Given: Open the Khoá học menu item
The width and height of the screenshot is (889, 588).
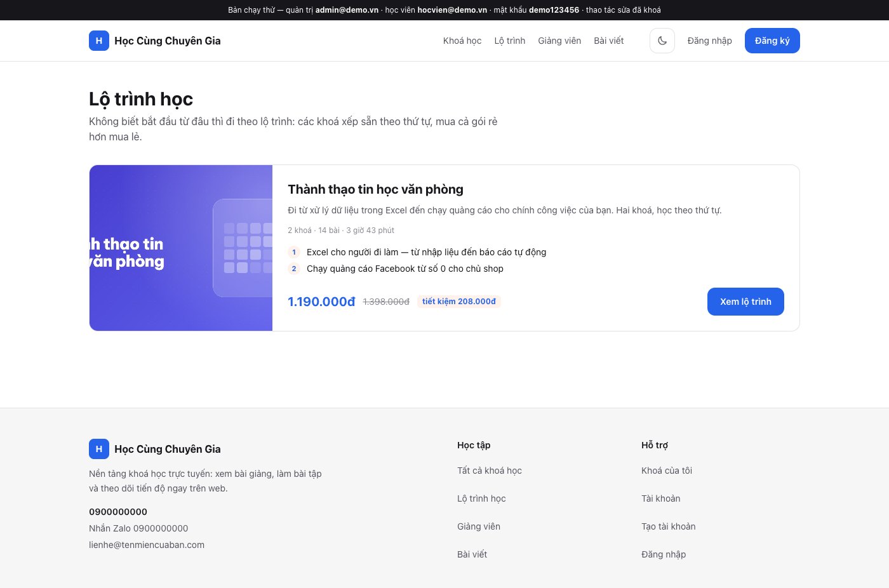Looking at the screenshot, I should pyautogui.click(x=462, y=41).
